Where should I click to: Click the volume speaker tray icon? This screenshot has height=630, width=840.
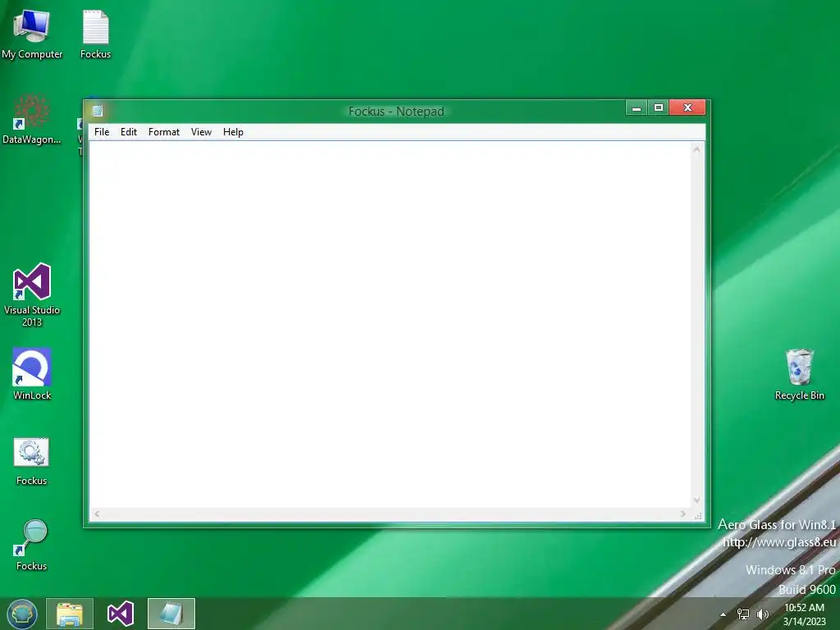point(762,614)
